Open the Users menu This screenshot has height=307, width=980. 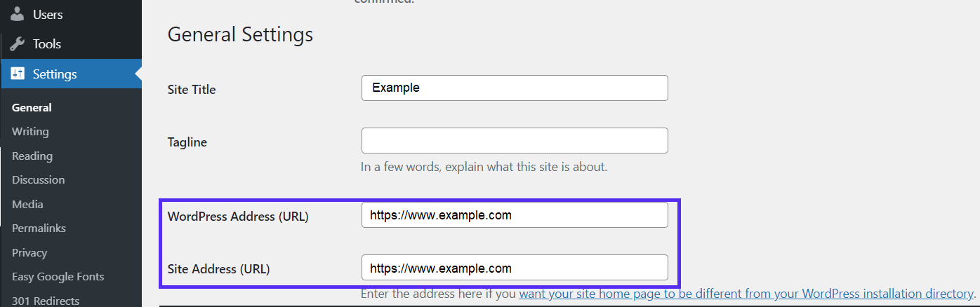click(x=47, y=14)
